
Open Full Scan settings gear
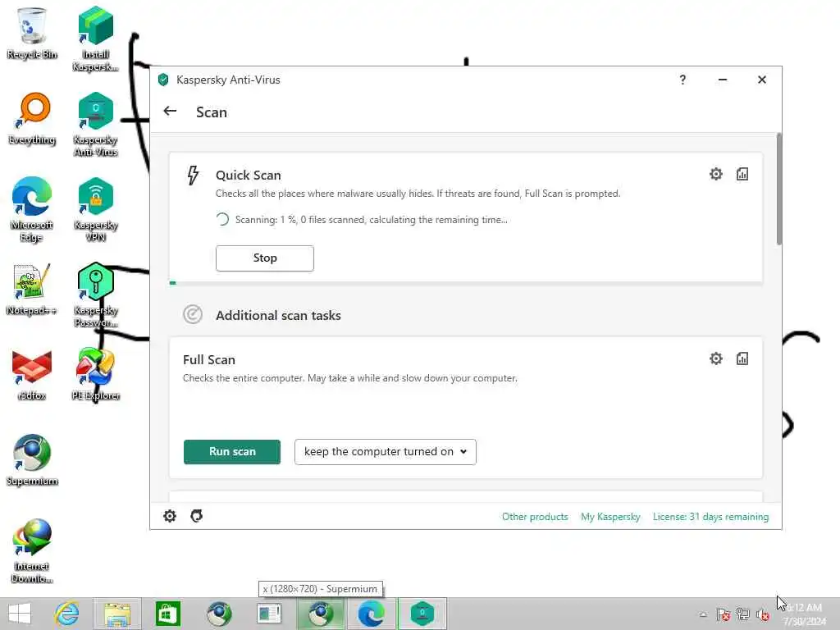[715, 358]
